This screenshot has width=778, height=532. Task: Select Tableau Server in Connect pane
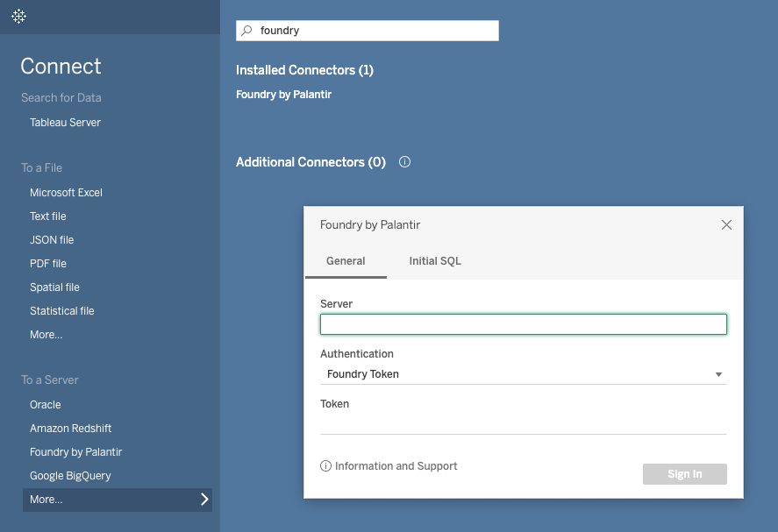(65, 123)
